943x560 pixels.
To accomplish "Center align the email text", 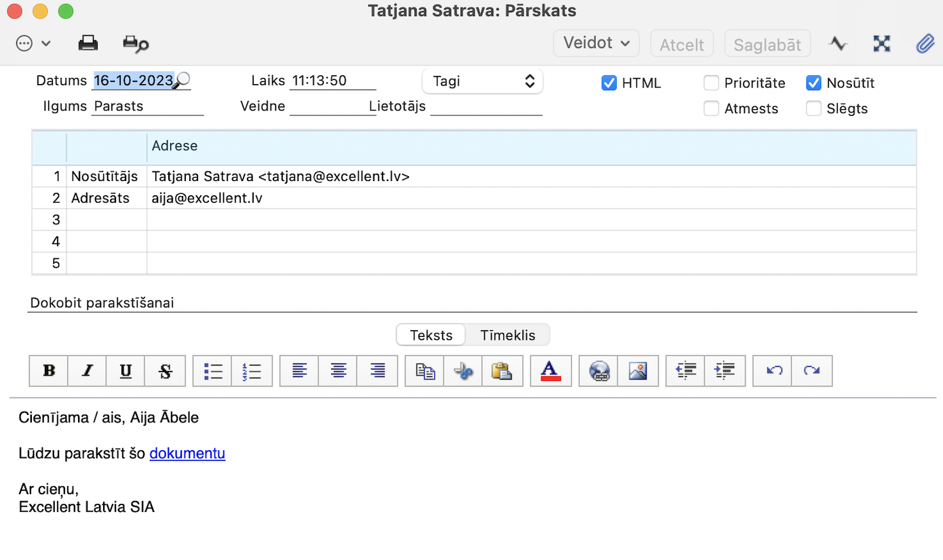I will (x=338, y=371).
